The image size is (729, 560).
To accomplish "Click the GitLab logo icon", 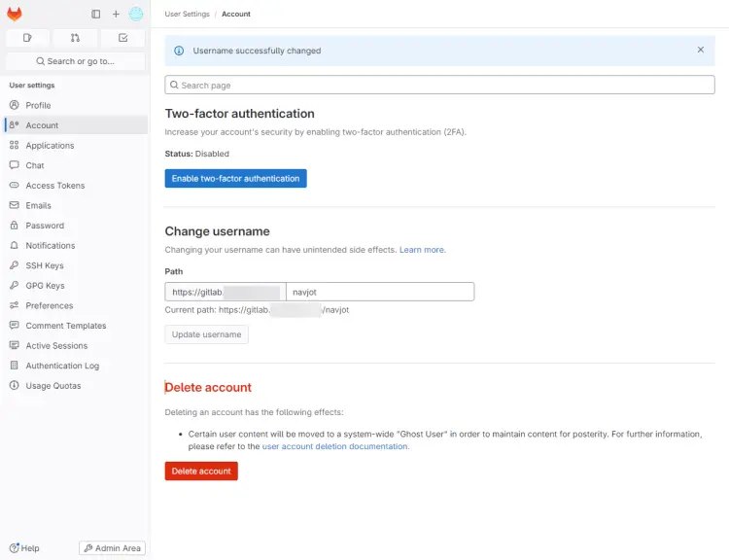I will click(15, 14).
